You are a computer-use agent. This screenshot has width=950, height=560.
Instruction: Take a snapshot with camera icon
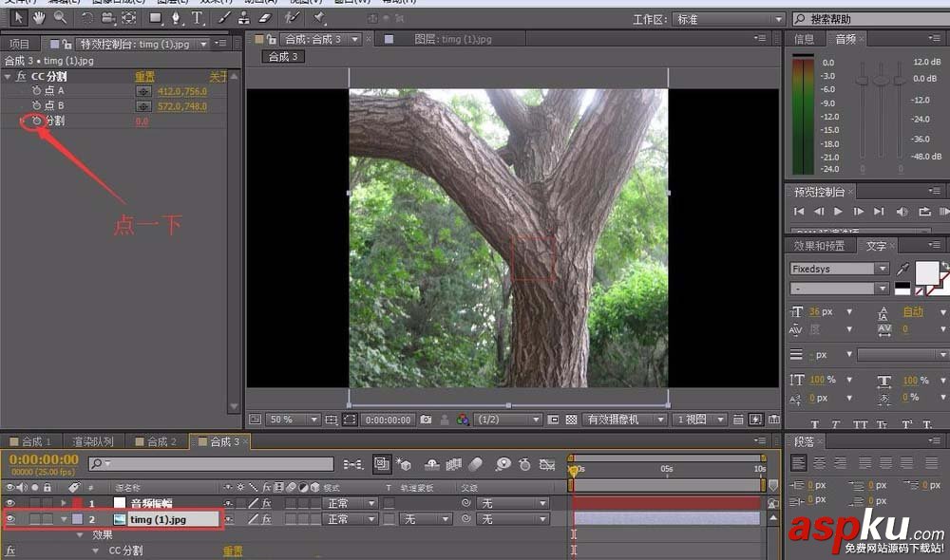click(426, 419)
